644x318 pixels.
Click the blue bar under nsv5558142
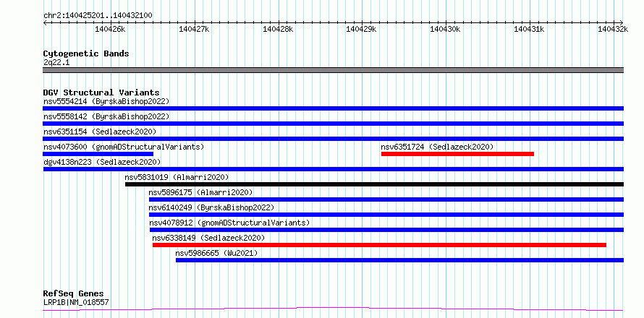tap(333, 124)
